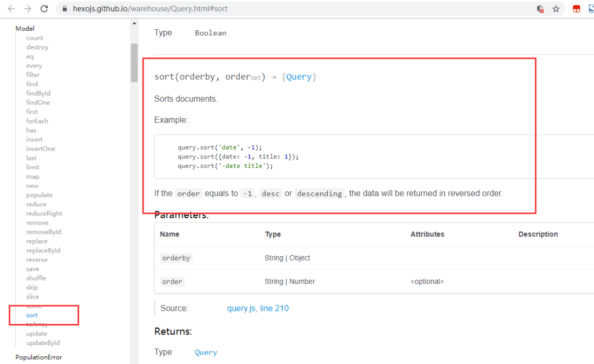Open findOne in the sidebar
The height and width of the screenshot is (364, 594).
38,102
